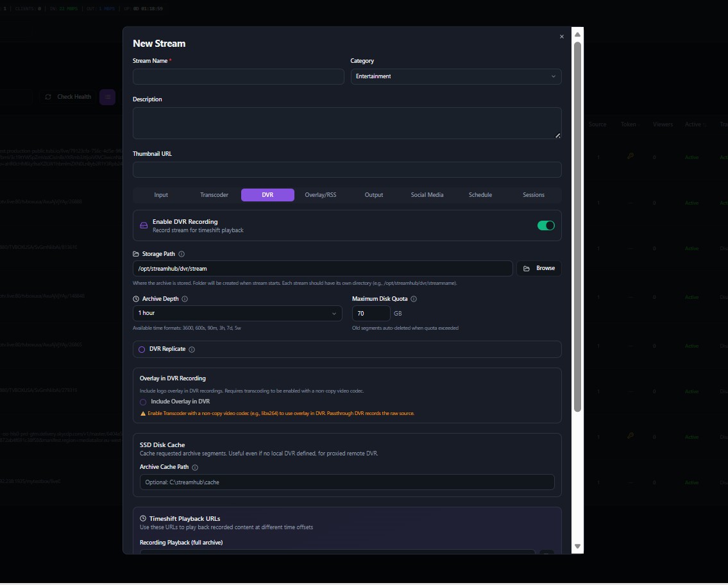Select the DVR tab
Screen dimensions: 728x585
click(x=267, y=195)
